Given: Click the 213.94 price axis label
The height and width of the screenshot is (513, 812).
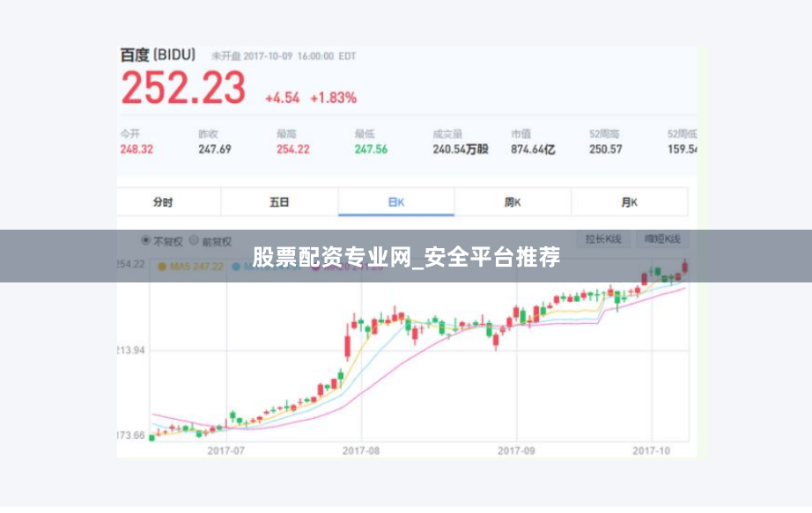Looking at the screenshot, I should (131, 350).
